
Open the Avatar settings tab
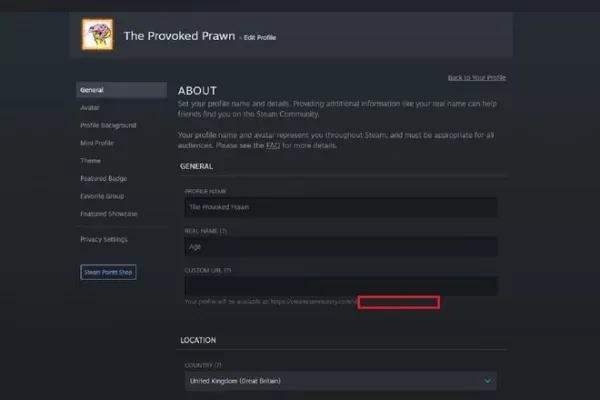(x=90, y=108)
